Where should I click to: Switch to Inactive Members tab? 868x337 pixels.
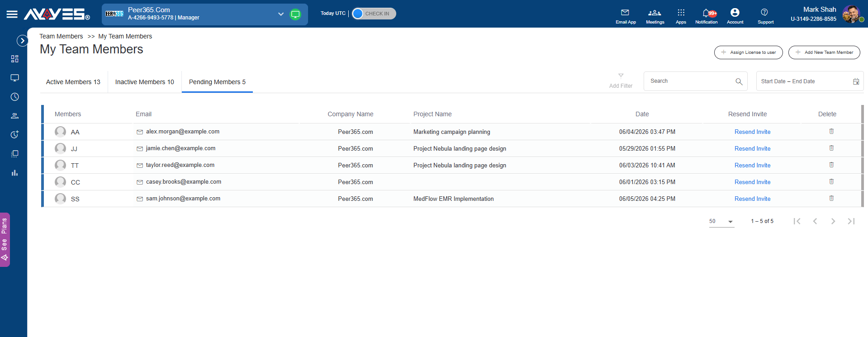pyautogui.click(x=145, y=82)
